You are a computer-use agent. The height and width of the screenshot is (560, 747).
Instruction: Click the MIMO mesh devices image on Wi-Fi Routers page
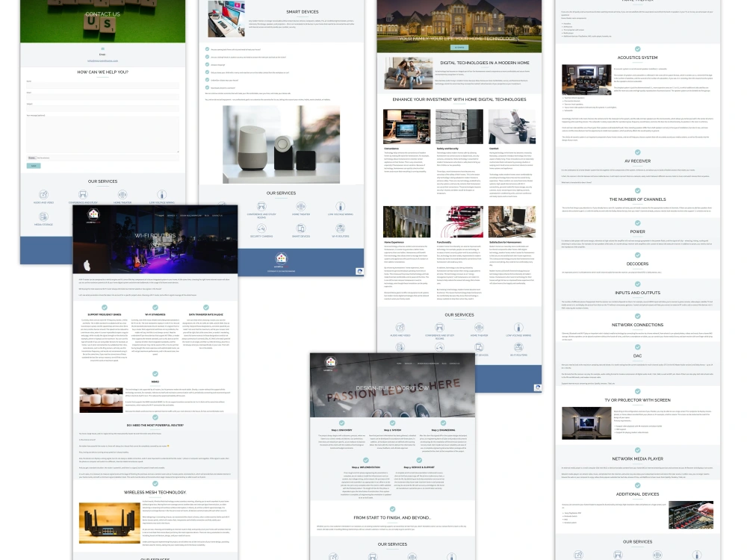tap(101, 399)
